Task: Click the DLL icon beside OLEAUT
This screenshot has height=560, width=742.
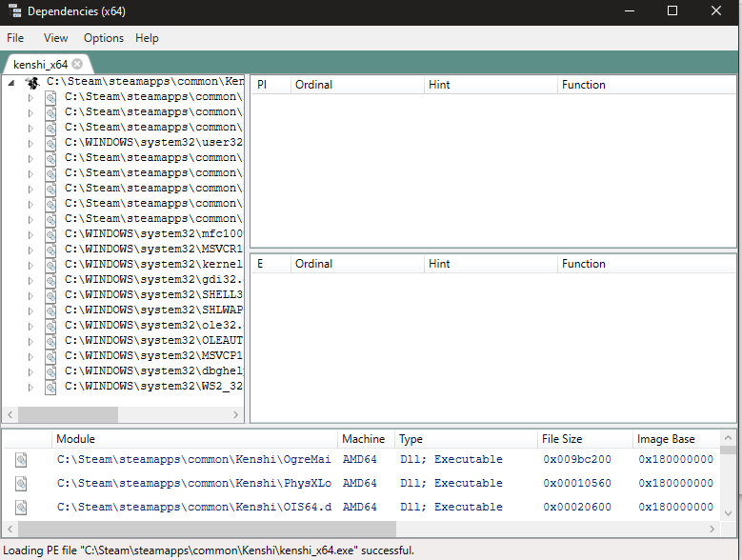Action: [50, 342]
